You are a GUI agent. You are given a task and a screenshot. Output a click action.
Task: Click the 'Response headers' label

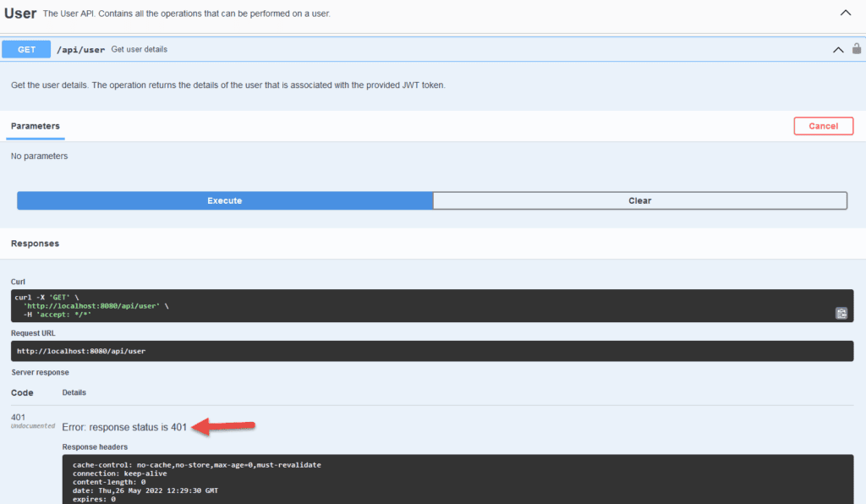point(95,447)
